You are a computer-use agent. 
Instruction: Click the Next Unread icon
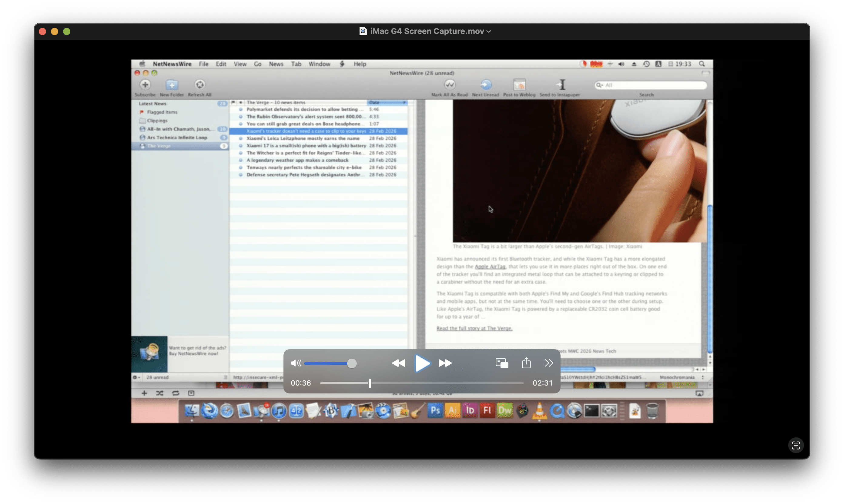click(x=485, y=85)
